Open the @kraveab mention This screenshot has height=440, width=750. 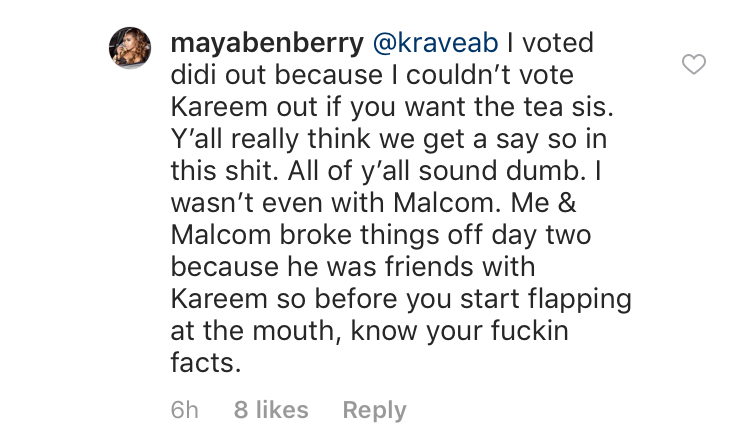click(435, 43)
